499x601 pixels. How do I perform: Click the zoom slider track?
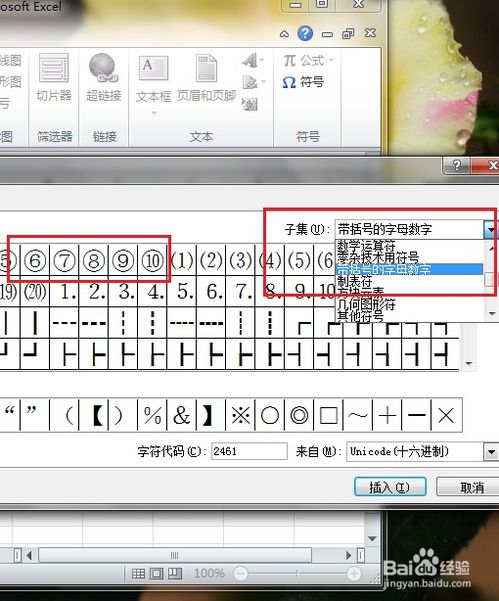click(x=297, y=574)
